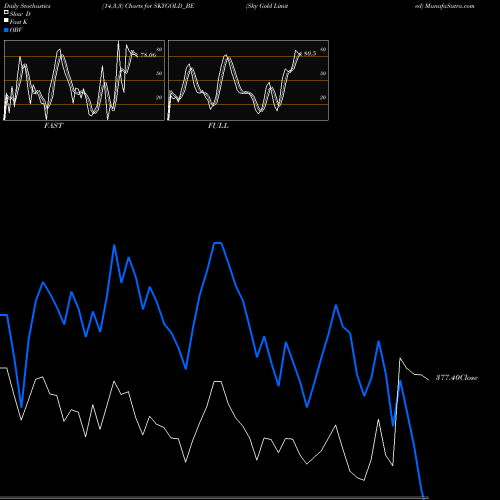The image size is (500, 500).
Task: Click the Slow D legend swatch
Action: pos(6,12)
